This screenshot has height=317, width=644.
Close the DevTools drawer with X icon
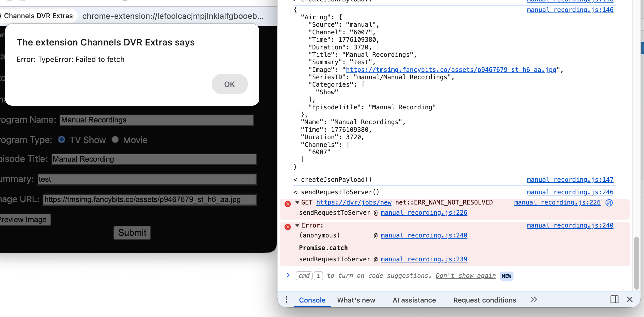pos(630,299)
